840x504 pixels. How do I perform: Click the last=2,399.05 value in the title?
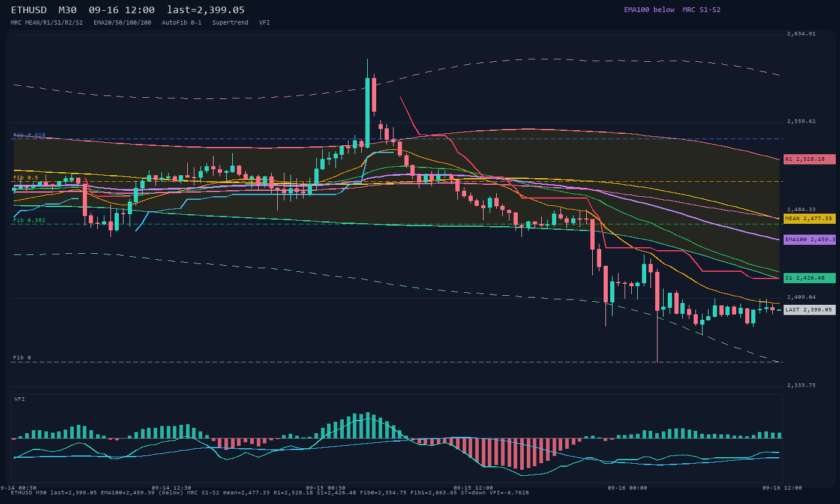click(206, 10)
